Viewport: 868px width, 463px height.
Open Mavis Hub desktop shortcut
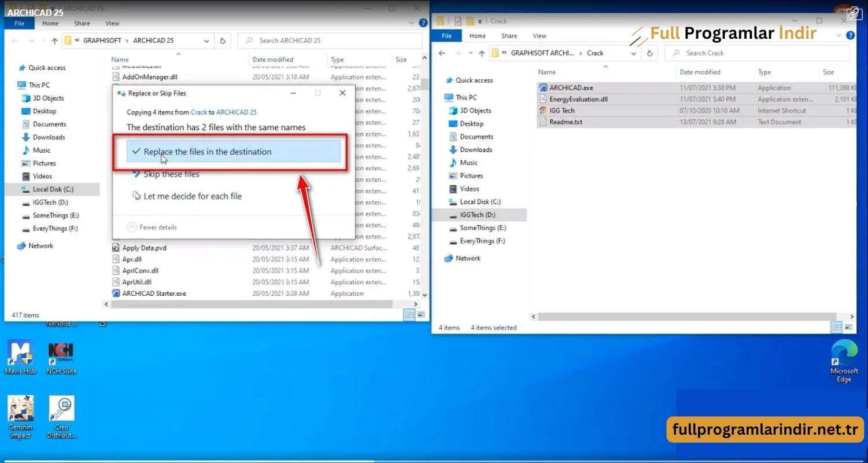(20, 357)
